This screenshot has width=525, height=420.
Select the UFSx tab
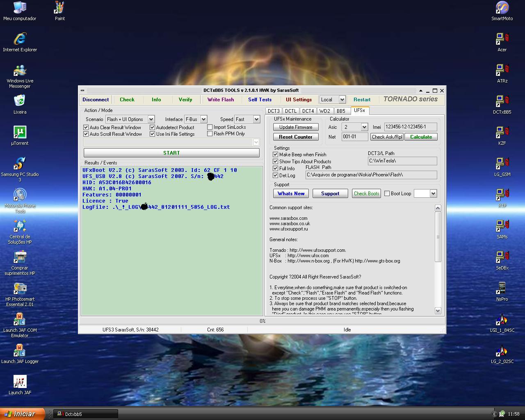(x=360, y=110)
